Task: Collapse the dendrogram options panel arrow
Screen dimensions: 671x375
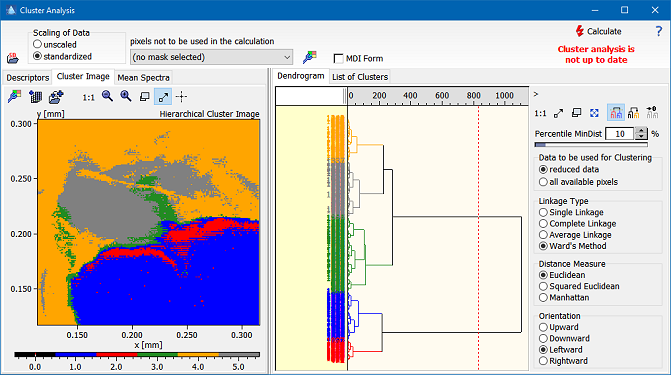Action: (536, 94)
